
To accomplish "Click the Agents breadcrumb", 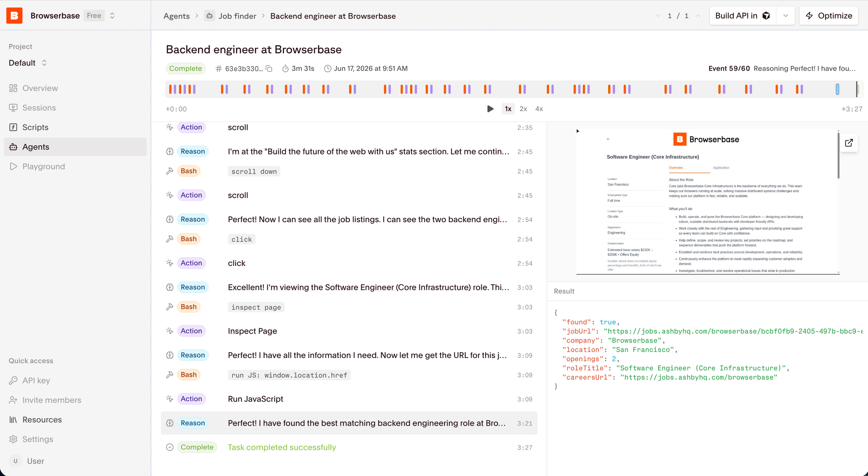I will click(177, 16).
